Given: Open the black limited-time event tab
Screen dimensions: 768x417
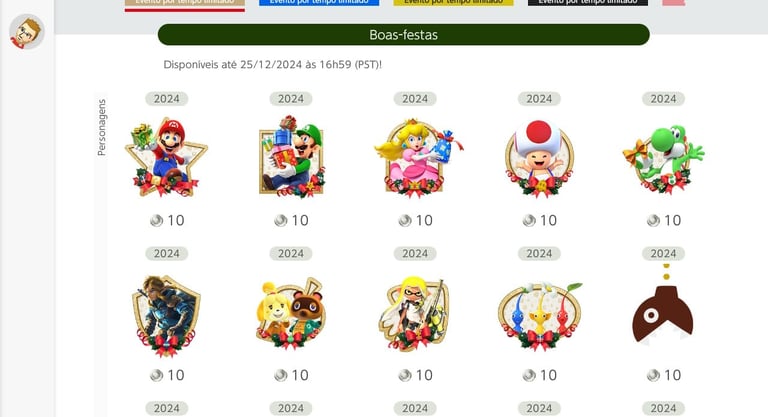Looking at the screenshot, I should click(588, 3).
